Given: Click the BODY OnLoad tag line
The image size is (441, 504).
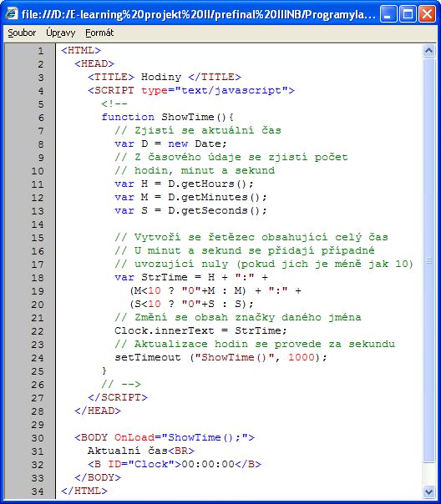Looking at the screenshot, I should point(165,437).
